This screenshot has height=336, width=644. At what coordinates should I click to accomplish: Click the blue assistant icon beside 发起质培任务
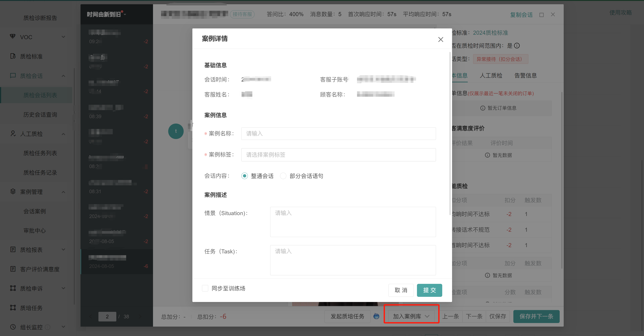(376, 316)
